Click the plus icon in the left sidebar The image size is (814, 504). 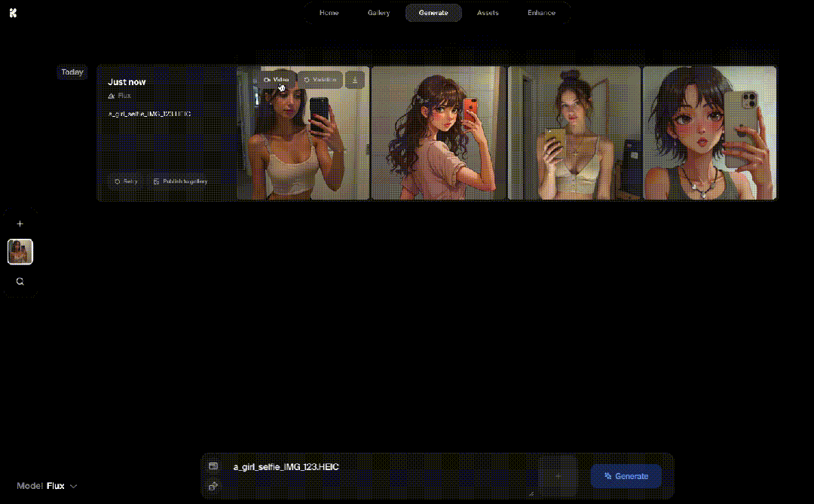tap(20, 224)
